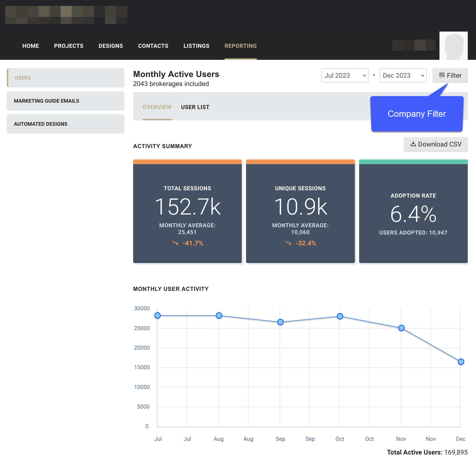The width and height of the screenshot is (476, 463).
Task: Open the Projects menu item
Action: [69, 46]
